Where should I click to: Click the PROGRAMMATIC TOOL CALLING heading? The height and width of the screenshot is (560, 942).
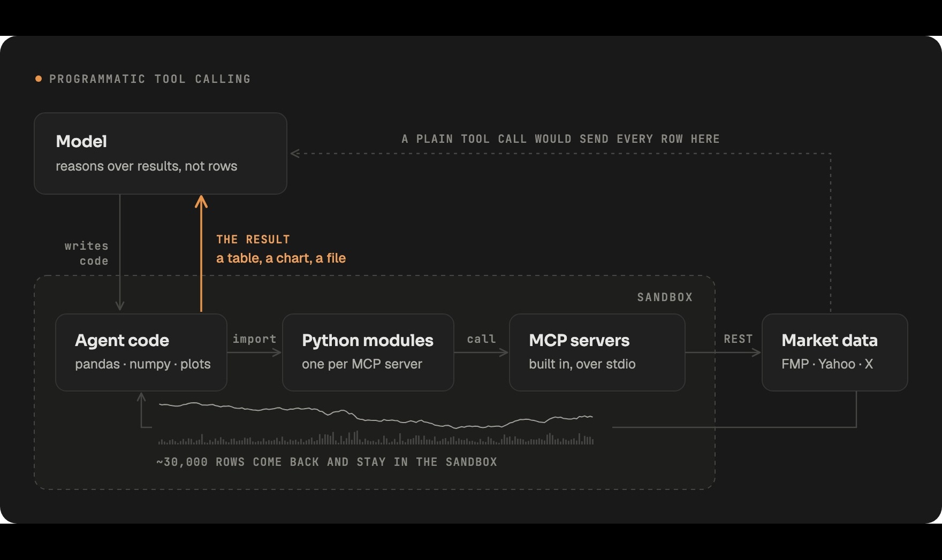[x=150, y=79]
